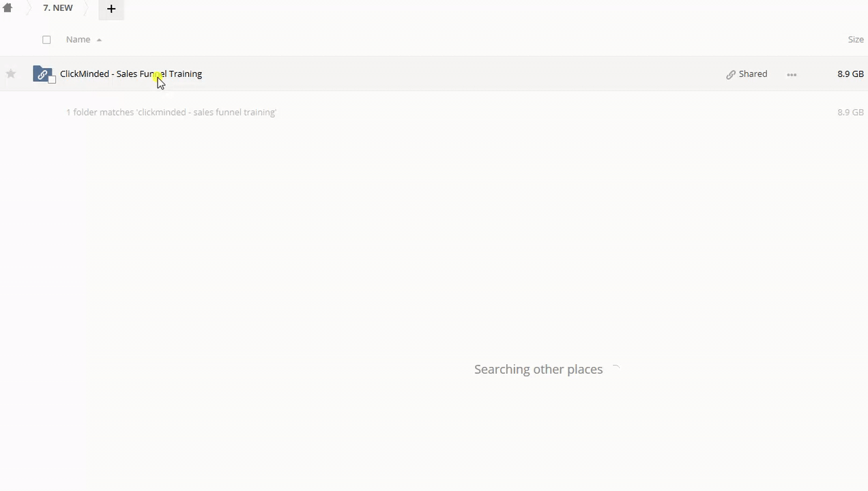
Task: Toggle the sort arrow beside Name
Action: [x=99, y=40]
